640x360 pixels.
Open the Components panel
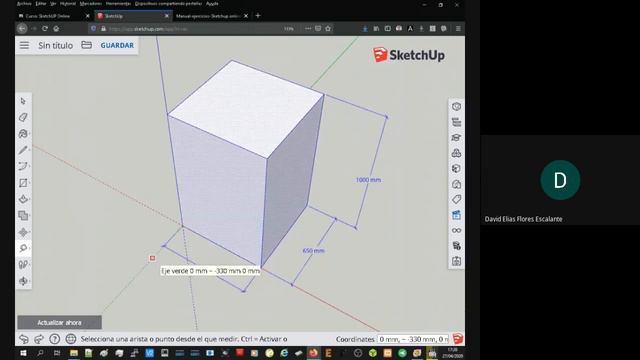[x=456, y=153]
